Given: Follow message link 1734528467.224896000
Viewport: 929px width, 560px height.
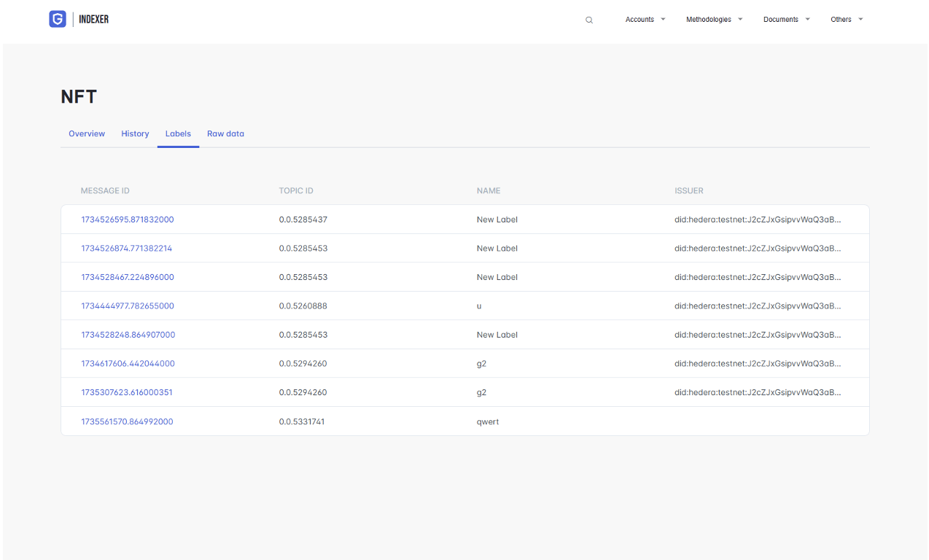Looking at the screenshot, I should click(128, 277).
